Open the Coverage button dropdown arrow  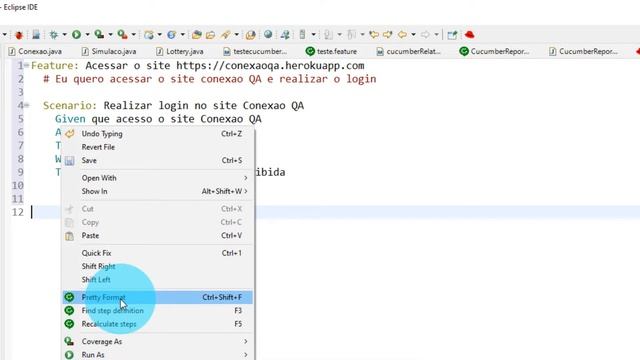pos(110,35)
